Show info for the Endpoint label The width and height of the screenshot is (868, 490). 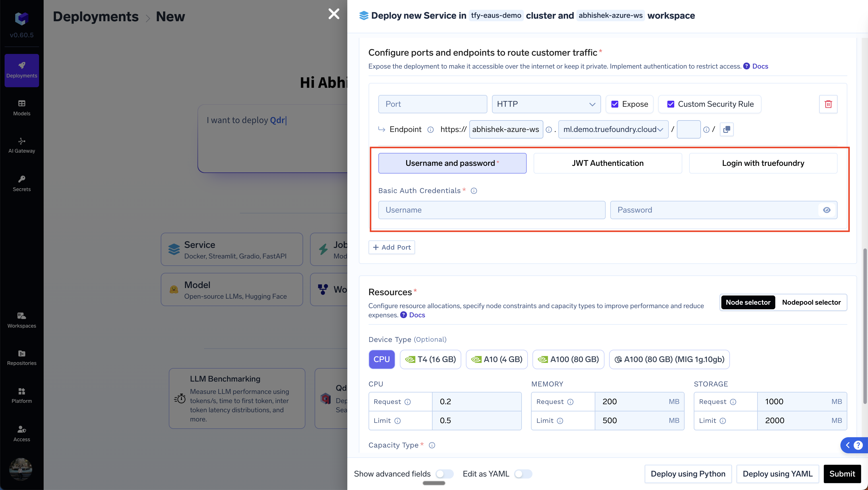[x=430, y=130]
